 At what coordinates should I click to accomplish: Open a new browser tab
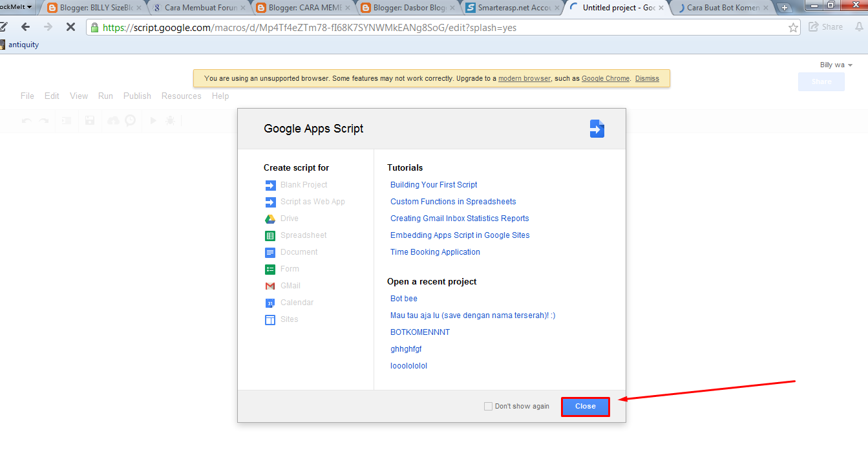coord(784,8)
